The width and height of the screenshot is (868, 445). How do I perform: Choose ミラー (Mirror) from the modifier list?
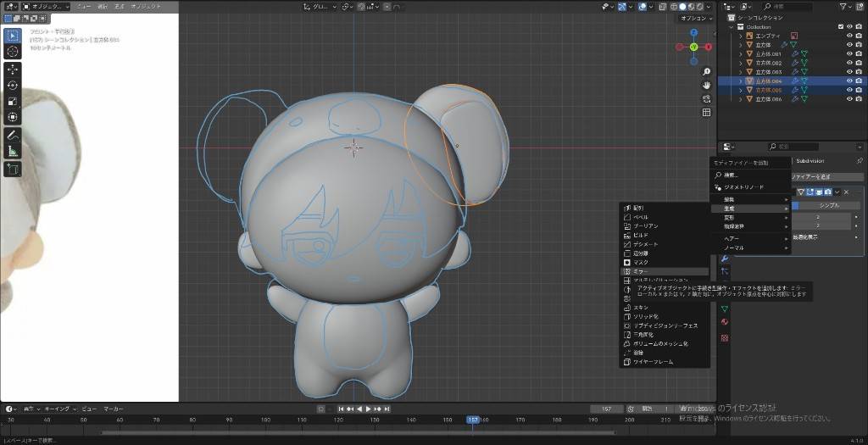pyautogui.click(x=640, y=272)
